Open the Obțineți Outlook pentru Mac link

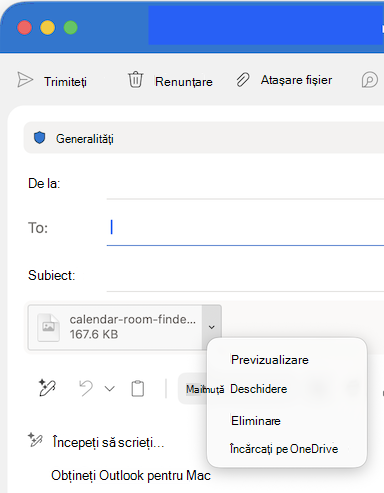click(131, 475)
